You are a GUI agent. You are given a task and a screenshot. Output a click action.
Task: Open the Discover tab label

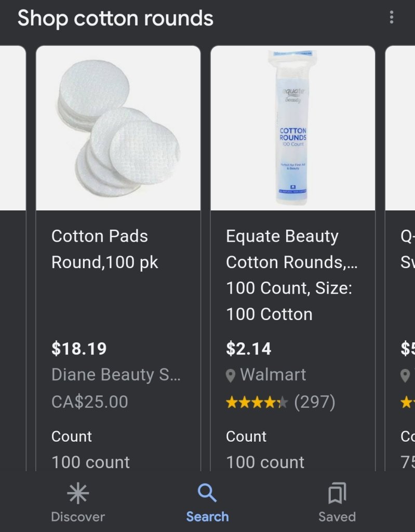[x=78, y=517]
